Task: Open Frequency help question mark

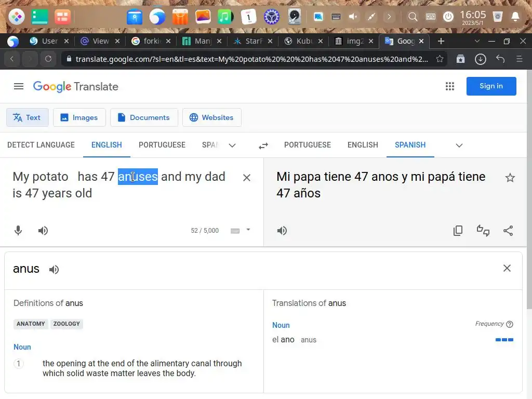Action: click(510, 324)
